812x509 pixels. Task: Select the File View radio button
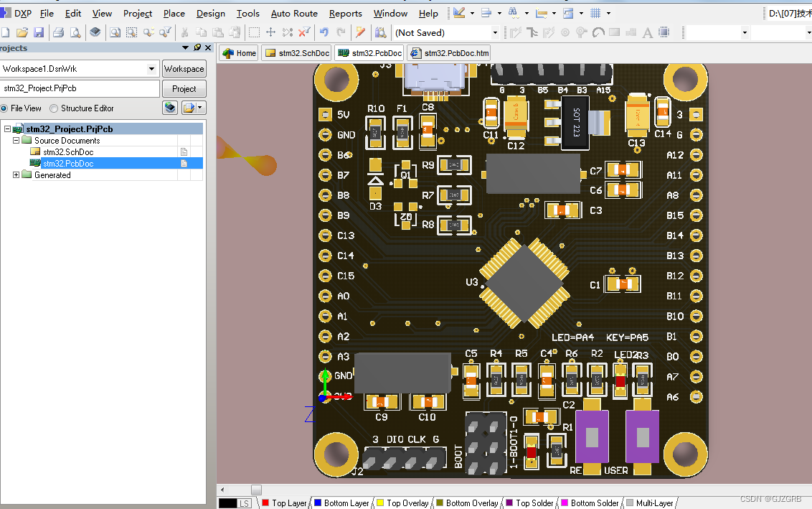tap(7, 108)
